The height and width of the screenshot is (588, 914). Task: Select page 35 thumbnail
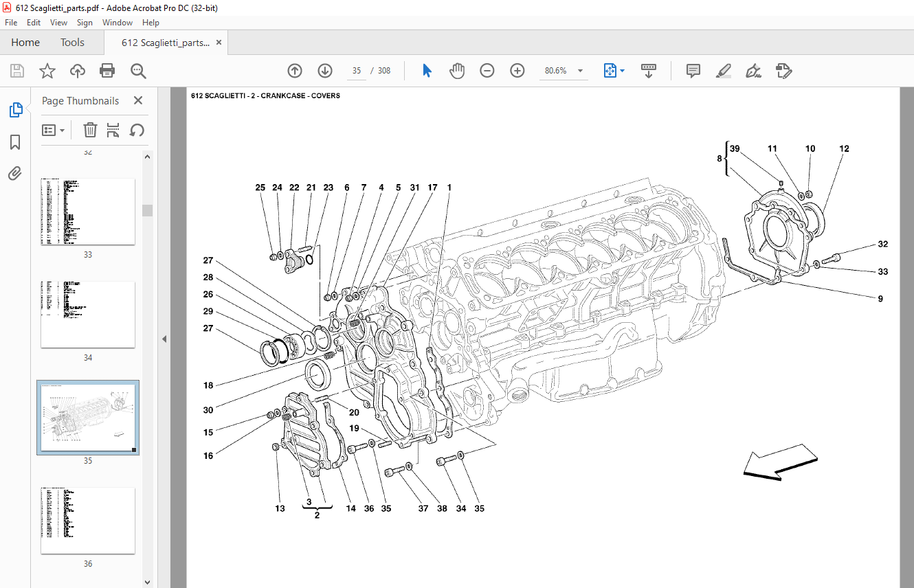[88, 418]
